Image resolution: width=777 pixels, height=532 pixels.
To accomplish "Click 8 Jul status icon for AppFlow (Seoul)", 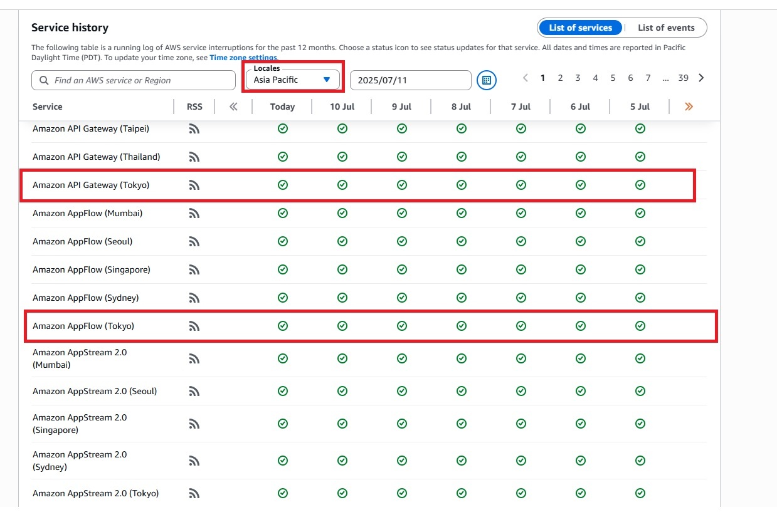I will (x=462, y=241).
